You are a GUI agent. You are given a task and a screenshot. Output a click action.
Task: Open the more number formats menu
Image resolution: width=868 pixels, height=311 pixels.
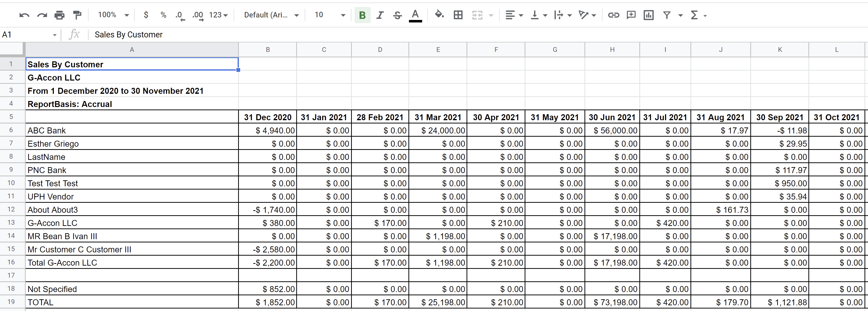pyautogui.click(x=218, y=15)
